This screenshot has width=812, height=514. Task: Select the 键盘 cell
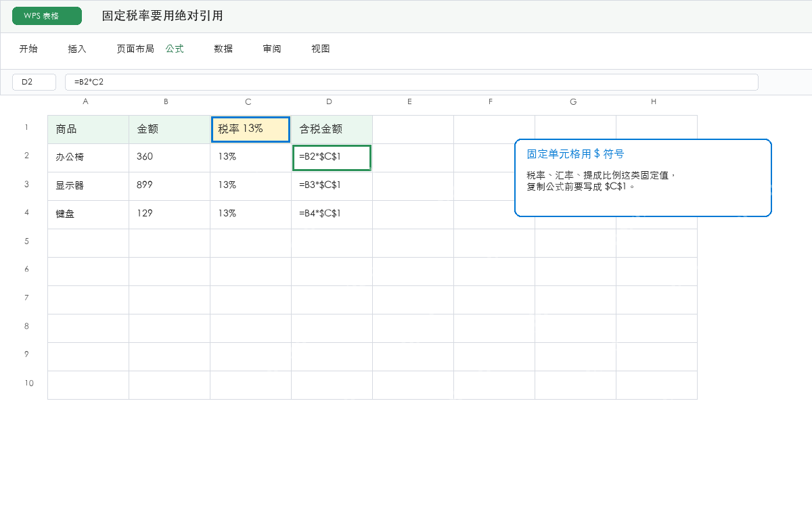click(89, 214)
